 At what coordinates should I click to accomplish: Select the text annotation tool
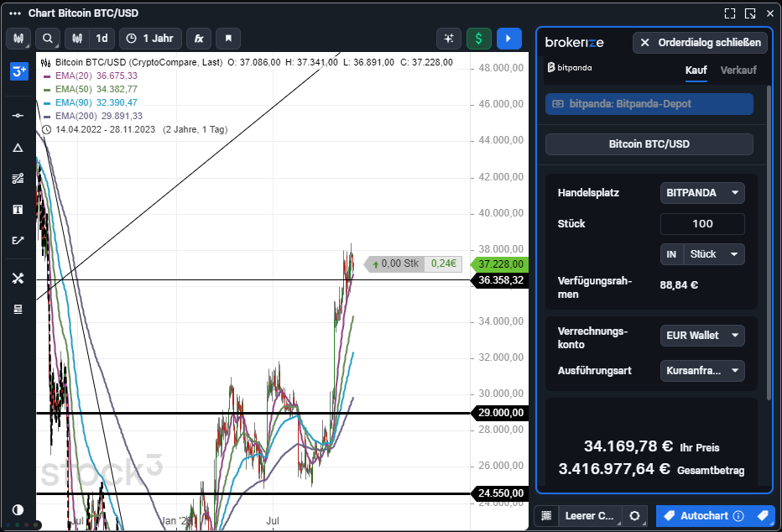point(18,210)
